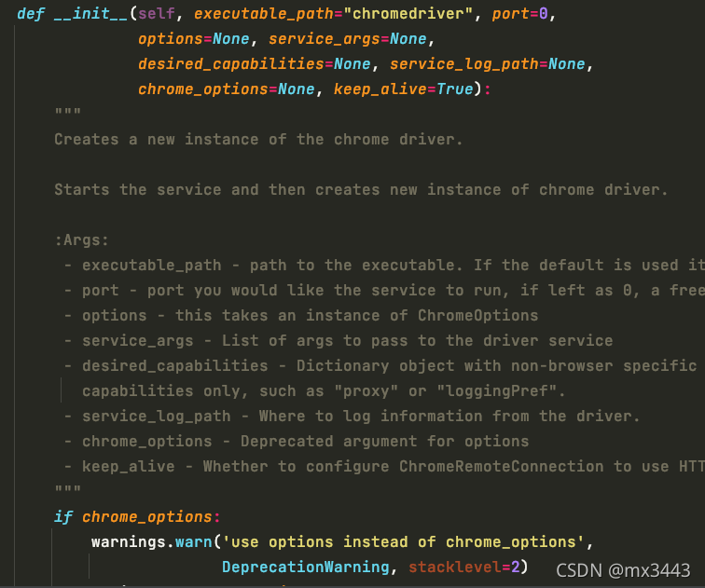Click keep_alive=True parameter
Screen dimensions: 705x588
pyautogui.click(x=403, y=89)
